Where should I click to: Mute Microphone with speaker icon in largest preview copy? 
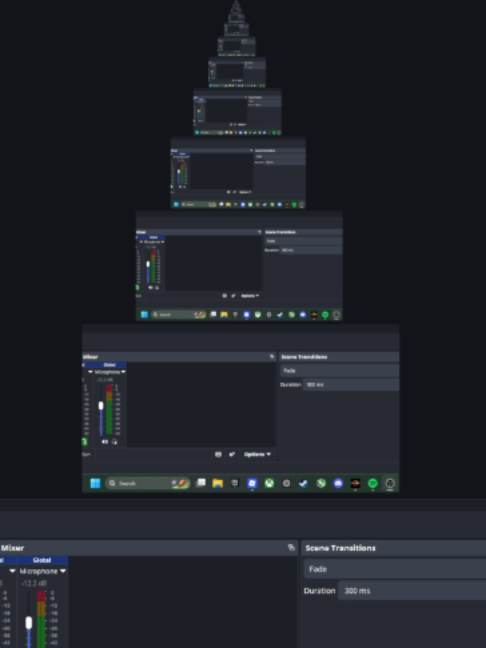click(x=105, y=441)
